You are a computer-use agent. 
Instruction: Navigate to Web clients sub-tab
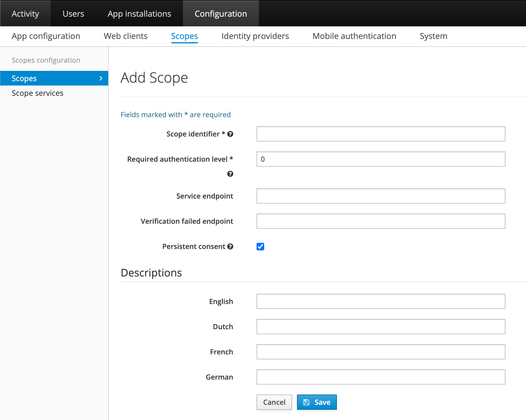(x=125, y=36)
